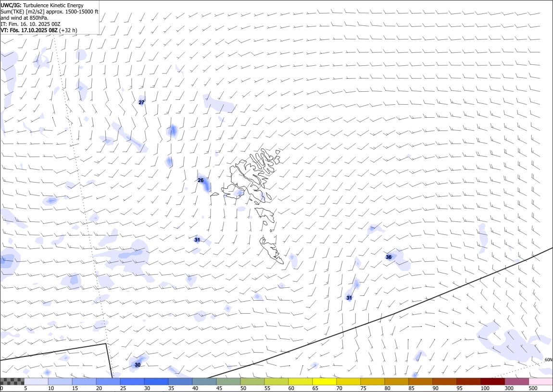Image resolution: width=553 pixels, height=392 pixels.
Task: Click the legend swatch between 95 and 100
Action: [468, 381]
